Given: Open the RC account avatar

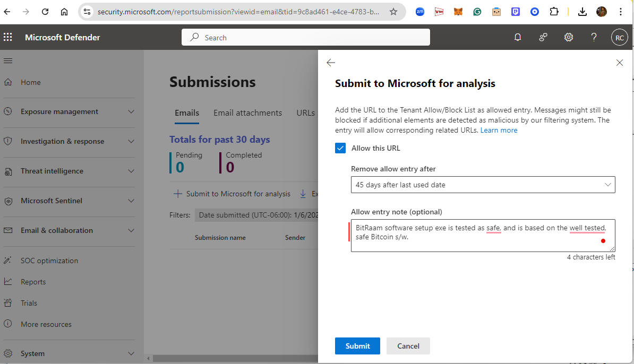Looking at the screenshot, I should pyautogui.click(x=620, y=37).
